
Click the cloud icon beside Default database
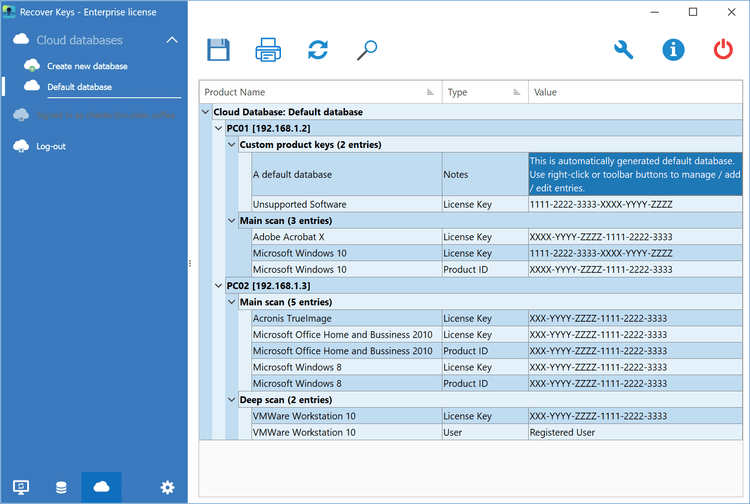tap(32, 86)
